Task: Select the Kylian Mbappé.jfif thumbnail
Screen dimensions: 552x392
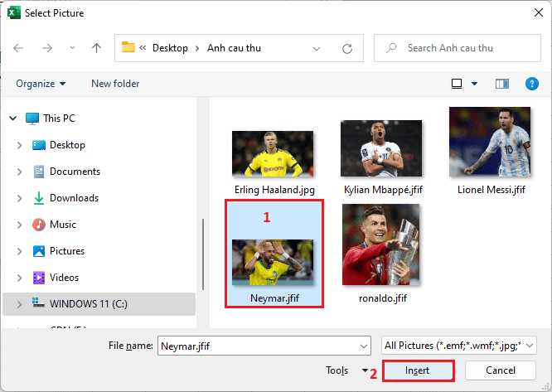Action: coord(381,148)
